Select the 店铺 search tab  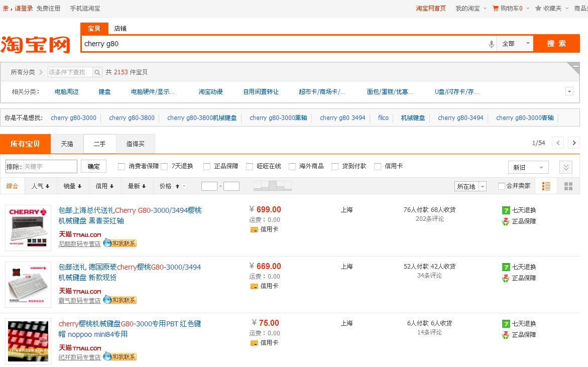tap(120, 29)
